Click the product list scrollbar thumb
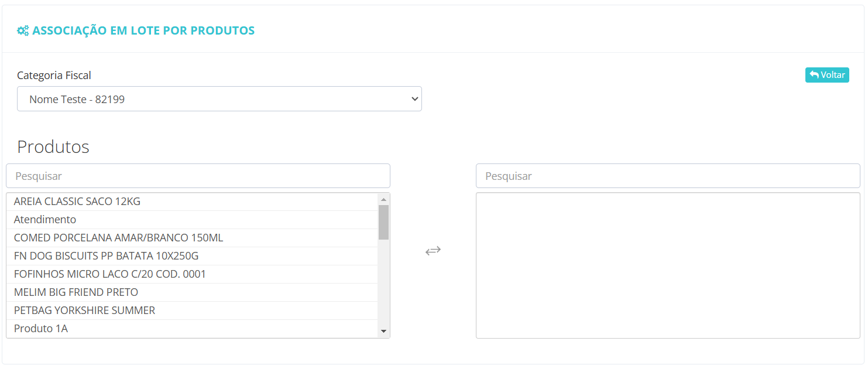 [383, 222]
